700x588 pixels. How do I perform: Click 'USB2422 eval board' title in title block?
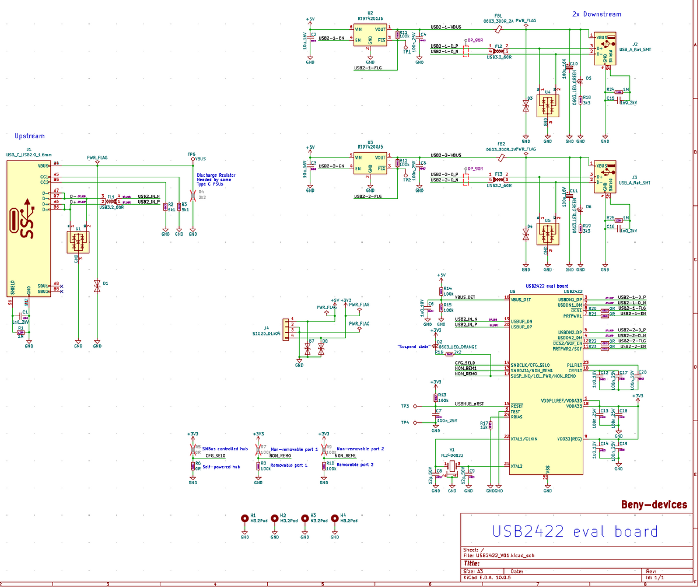pos(575,531)
